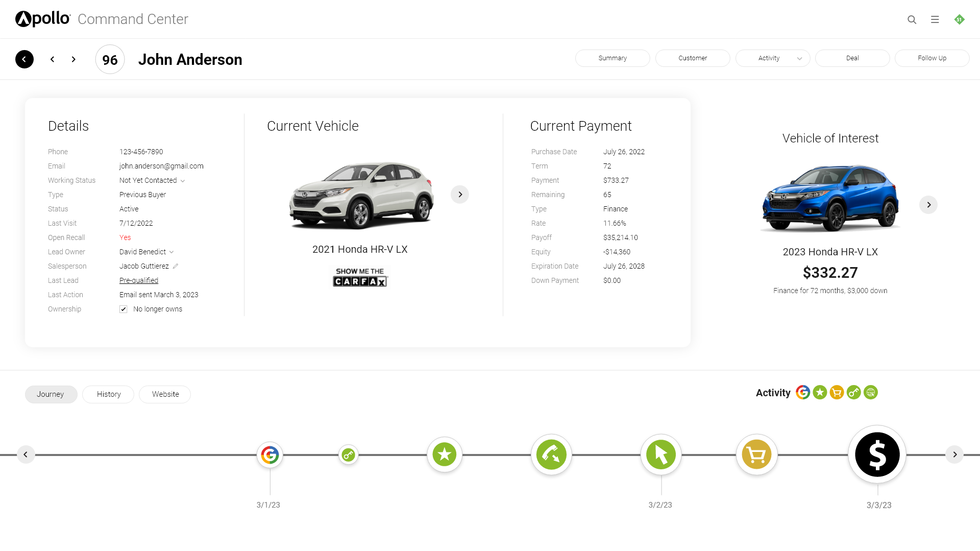Open the hamburger menu icon
Screen dimensions: 980x551
935,19
